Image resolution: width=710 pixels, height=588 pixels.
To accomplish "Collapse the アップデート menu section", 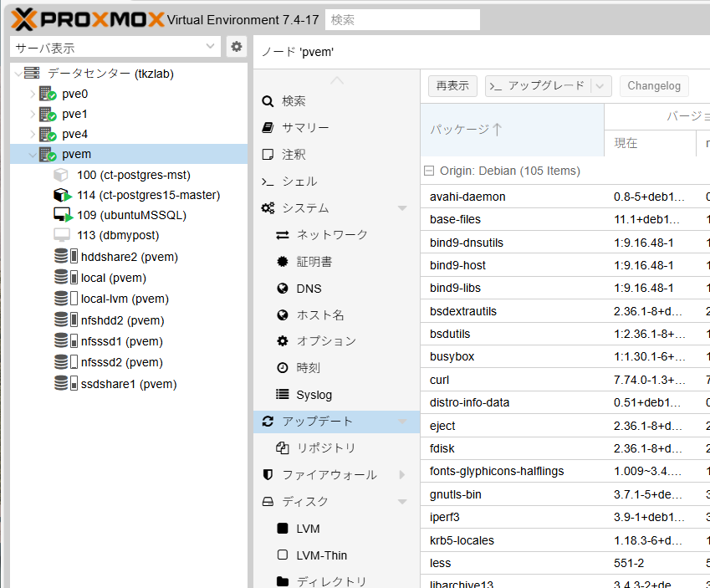I will click(x=402, y=422).
